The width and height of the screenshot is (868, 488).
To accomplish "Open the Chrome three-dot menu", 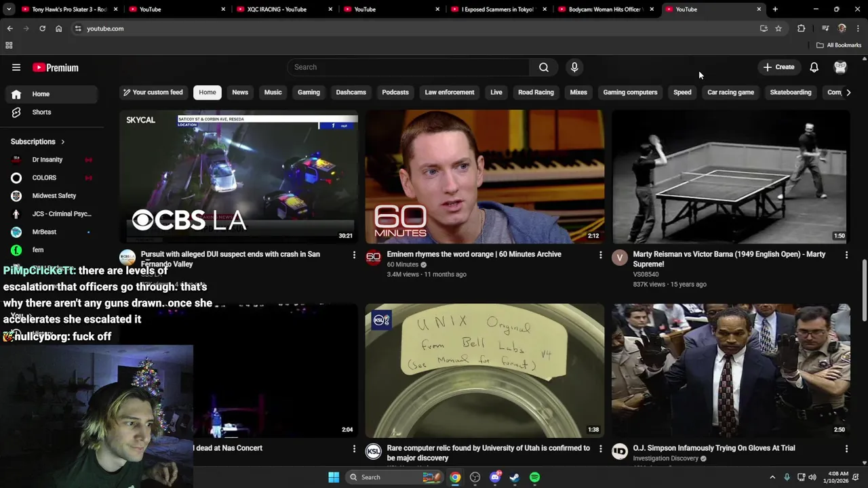I will (x=858, y=28).
